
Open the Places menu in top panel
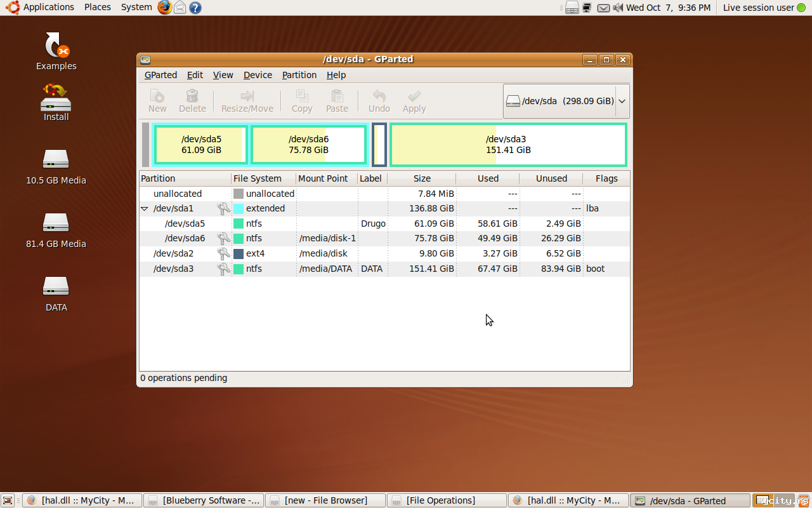point(98,8)
